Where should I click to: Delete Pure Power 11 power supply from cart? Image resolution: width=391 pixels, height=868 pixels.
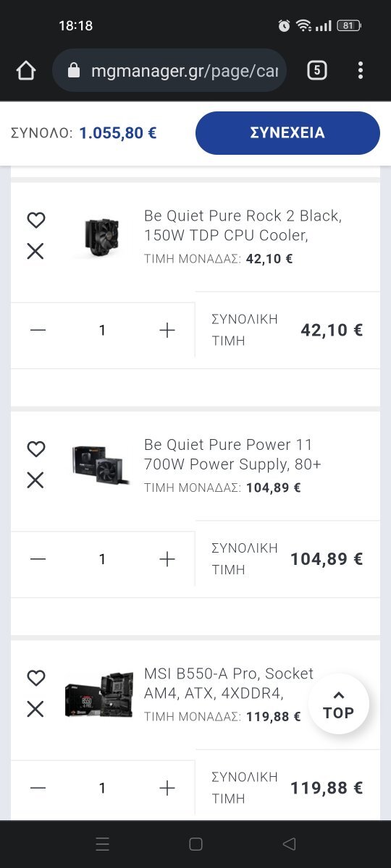(35, 480)
